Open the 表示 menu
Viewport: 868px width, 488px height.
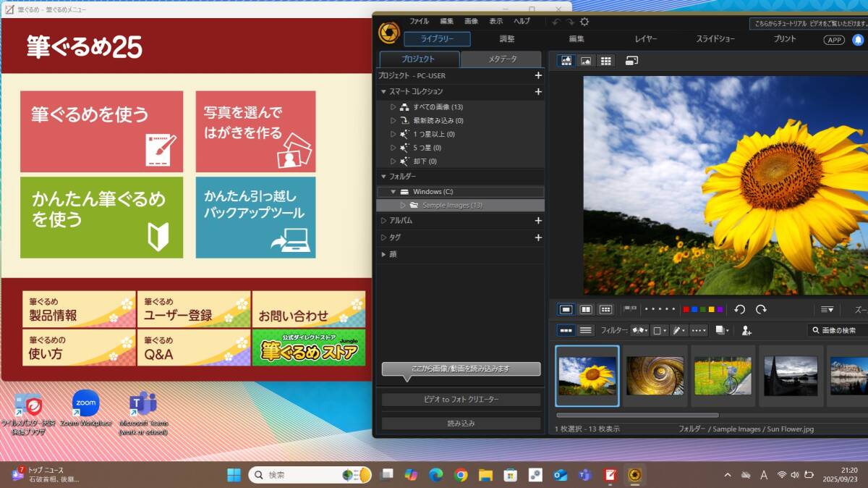pyautogui.click(x=495, y=22)
